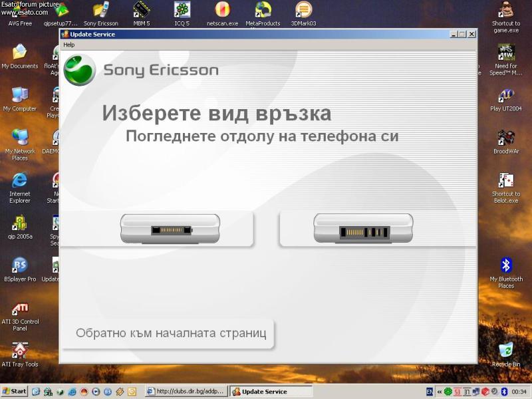532x399 pixels.
Task: Select the Need for Speed desktop icon
Action: click(506, 61)
